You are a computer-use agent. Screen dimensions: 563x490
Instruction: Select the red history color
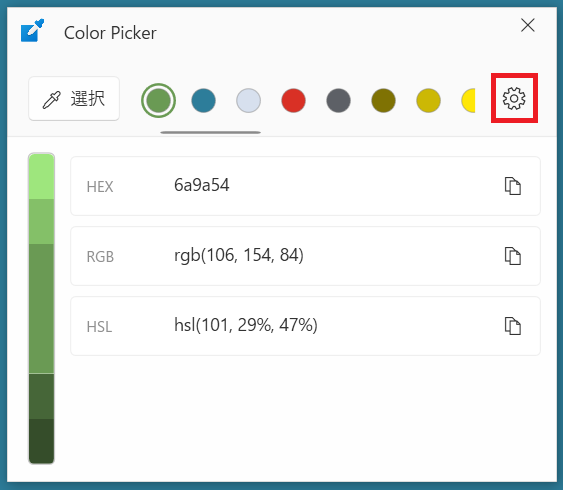coord(293,101)
